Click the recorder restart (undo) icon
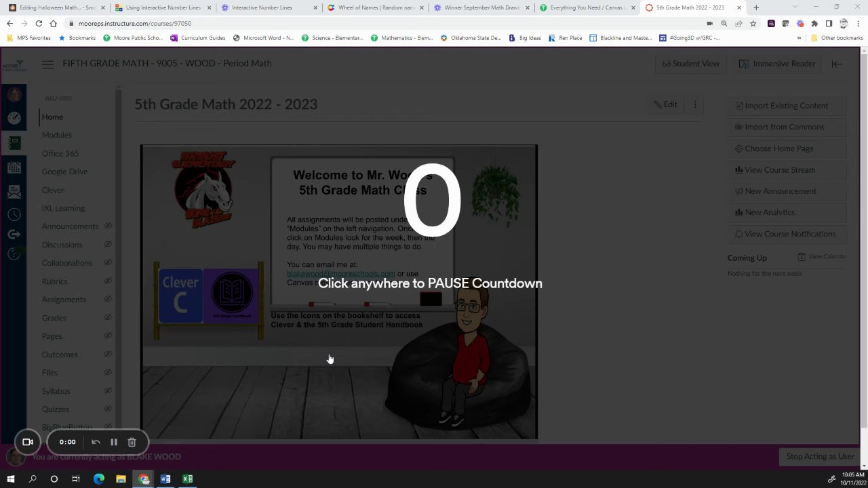 pos(96,442)
